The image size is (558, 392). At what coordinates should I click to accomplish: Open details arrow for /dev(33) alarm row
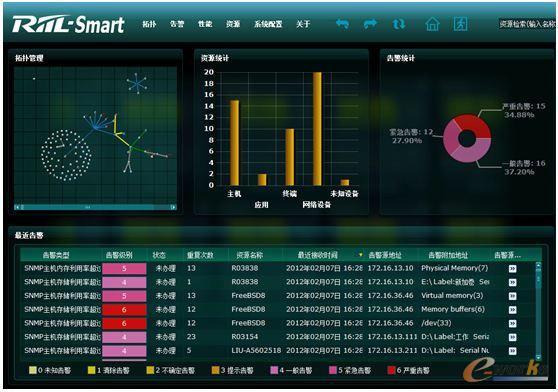point(512,323)
